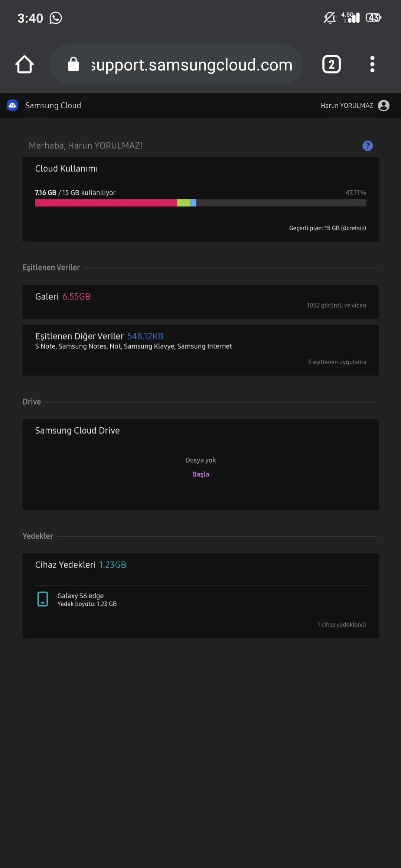Open the Galeri 6.55GB card
This screenshot has height=868, width=401.
click(x=200, y=301)
